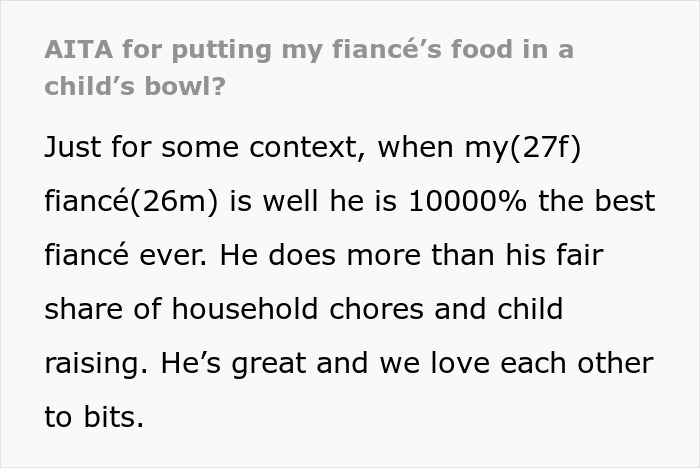Screen dimensions: 700x468
Task: Click the phrase "He does more"
Action: (x=320, y=255)
